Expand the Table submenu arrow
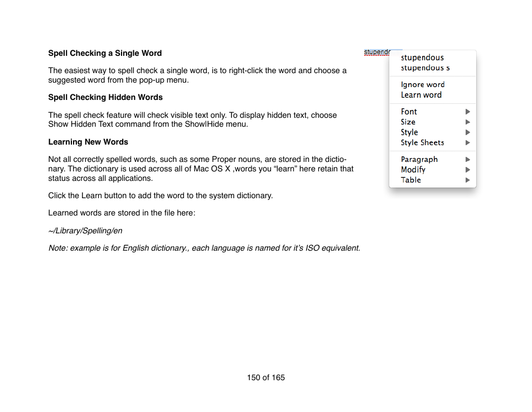The width and height of the screenshot is (532, 412). (x=467, y=180)
